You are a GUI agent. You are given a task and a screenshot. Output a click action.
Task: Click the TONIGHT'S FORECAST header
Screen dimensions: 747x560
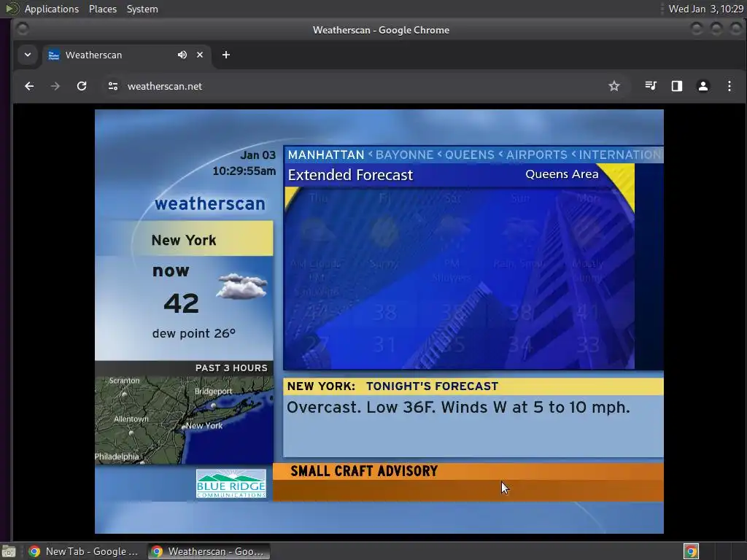tap(432, 386)
